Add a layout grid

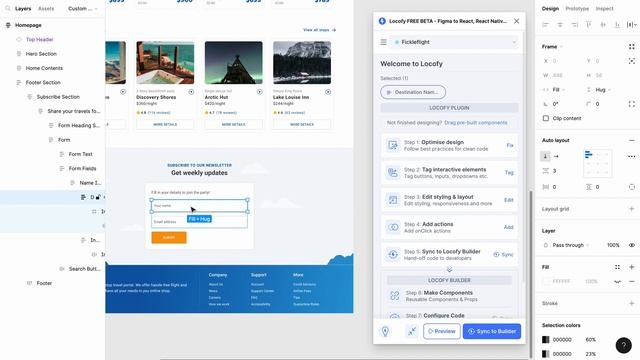[631, 209]
